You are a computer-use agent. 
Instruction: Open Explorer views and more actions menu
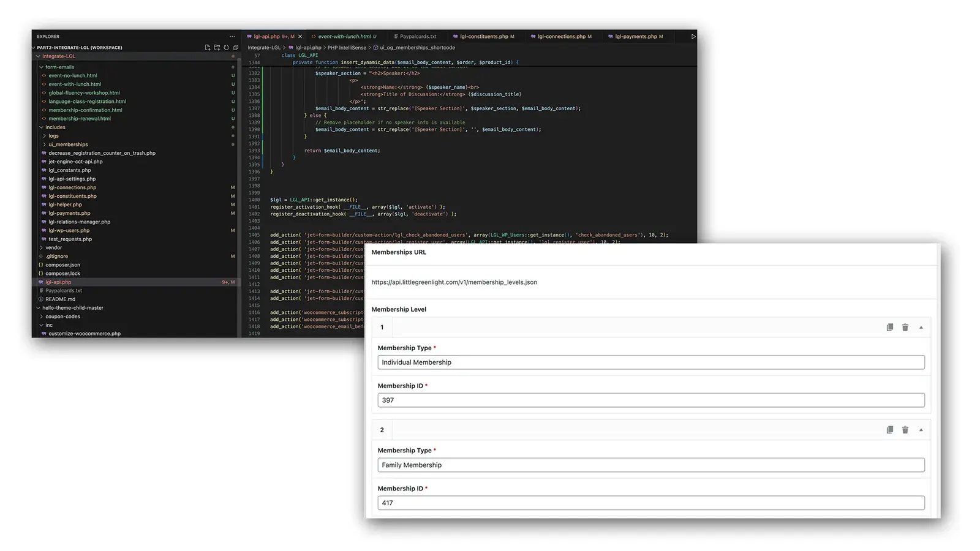click(232, 36)
